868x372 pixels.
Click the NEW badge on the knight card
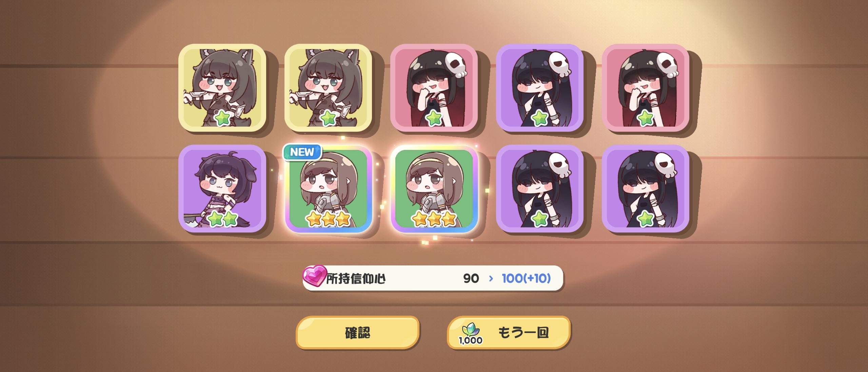click(x=302, y=152)
